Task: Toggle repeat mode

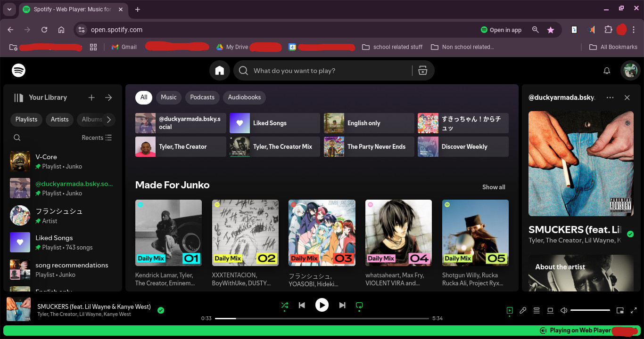Action: pyautogui.click(x=359, y=305)
